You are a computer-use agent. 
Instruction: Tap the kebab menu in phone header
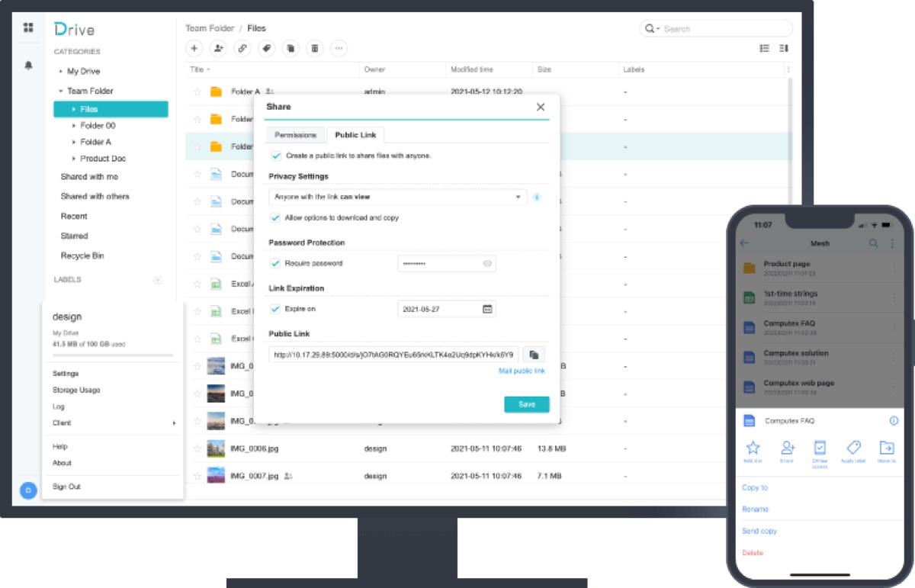click(892, 243)
